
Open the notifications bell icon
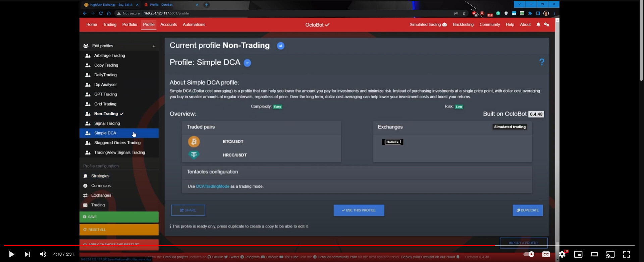[x=538, y=25]
